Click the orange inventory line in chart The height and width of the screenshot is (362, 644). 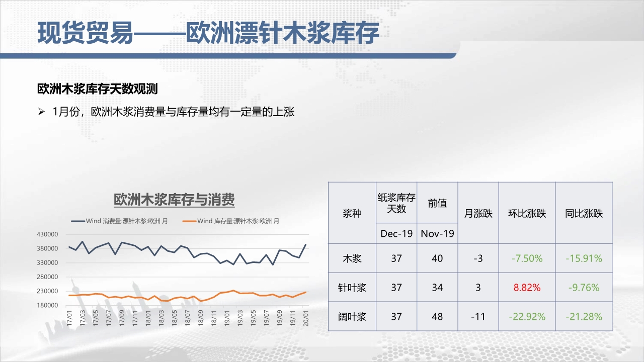pos(187,295)
